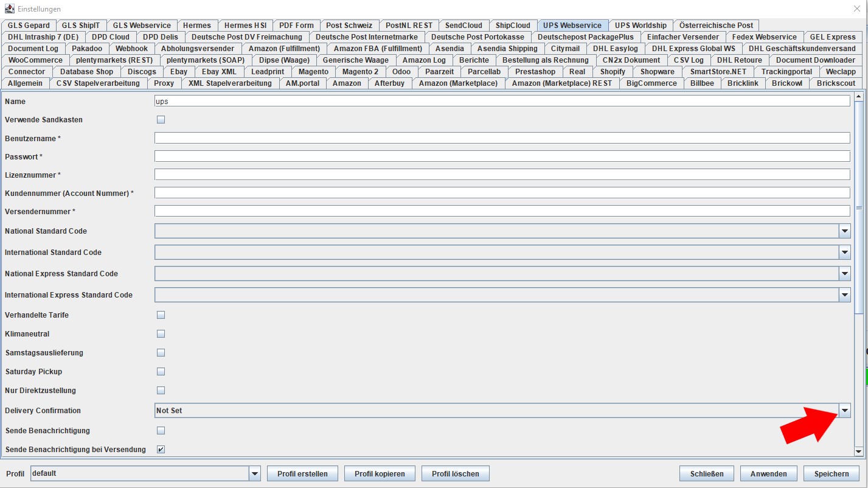Click the vertical scrollbar thumb
This screenshot has height=488, width=868.
(859, 208)
